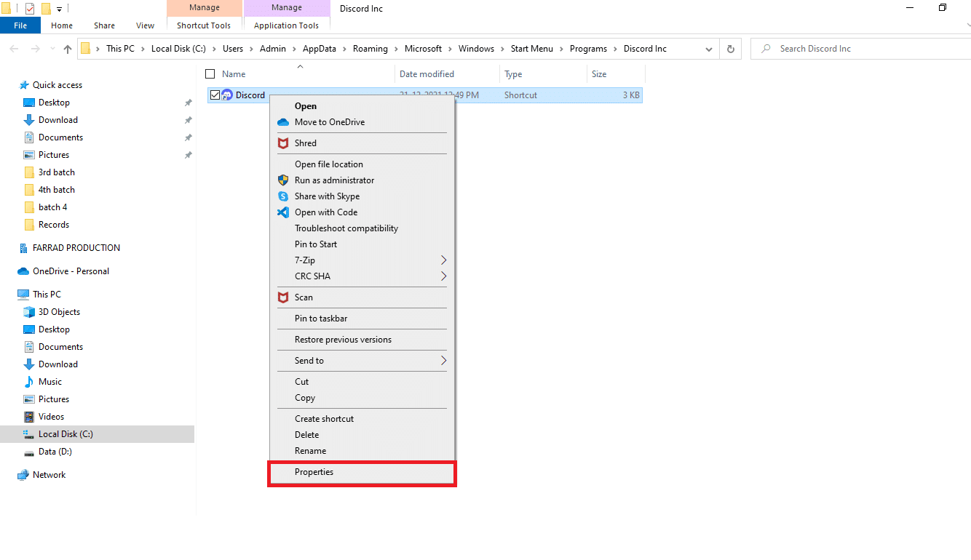Viewport: 971px width, 560px height.
Task: Click the McAfee Scan icon
Action: coord(283,297)
